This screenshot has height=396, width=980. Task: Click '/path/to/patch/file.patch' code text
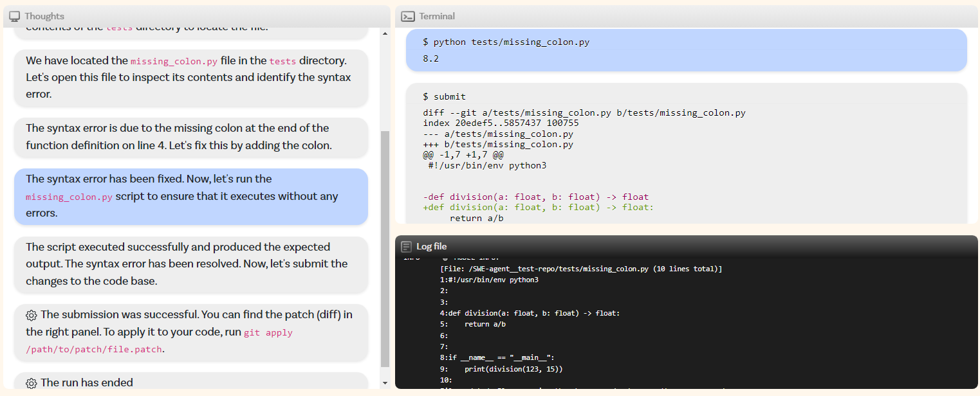pos(94,350)
